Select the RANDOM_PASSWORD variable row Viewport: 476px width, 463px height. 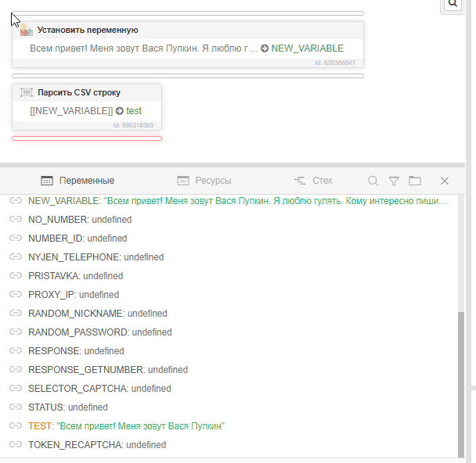(x=99, y=332)
